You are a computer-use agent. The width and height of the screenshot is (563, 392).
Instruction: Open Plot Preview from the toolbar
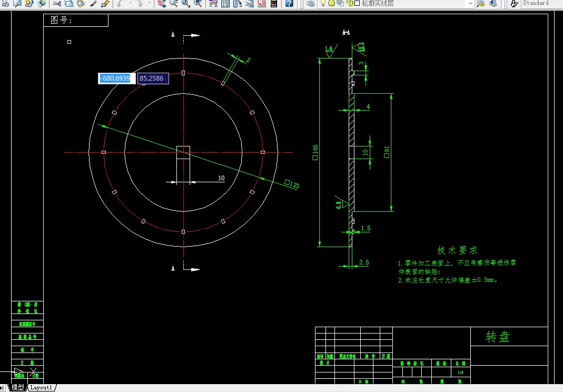[17, 3]
